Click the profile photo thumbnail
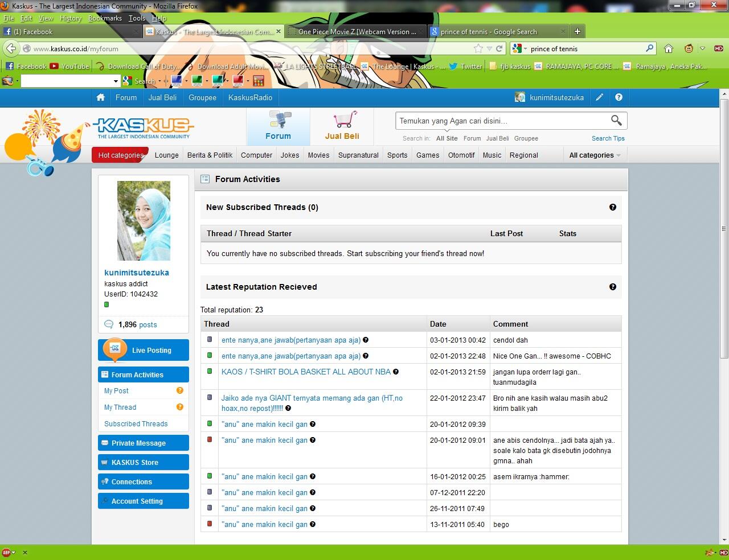Viewport: 729px width, 560px height. pos(144,221)
